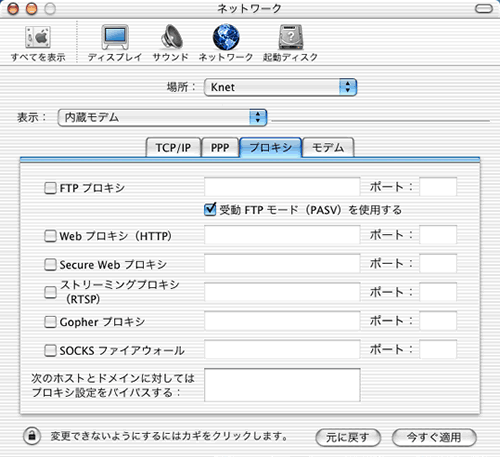
Task: Expand the 表示 dropdown showing 内蔵モデム
Action: [162, 117]
